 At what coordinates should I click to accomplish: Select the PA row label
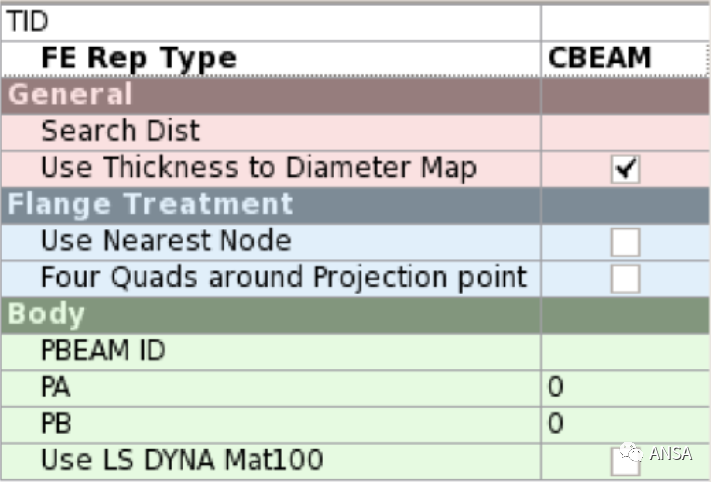point(56,387)
